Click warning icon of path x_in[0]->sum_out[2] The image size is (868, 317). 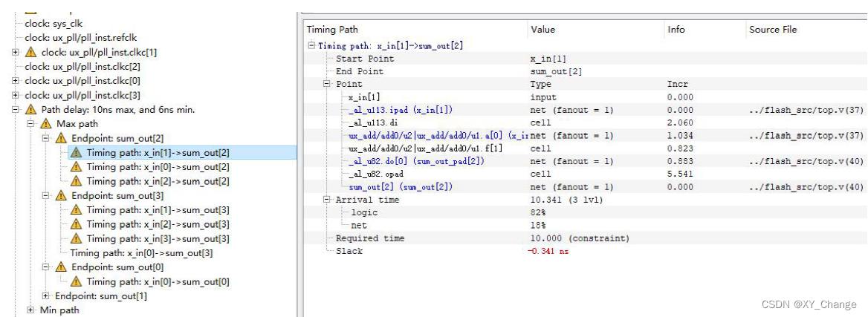click(x=76, y=167)
